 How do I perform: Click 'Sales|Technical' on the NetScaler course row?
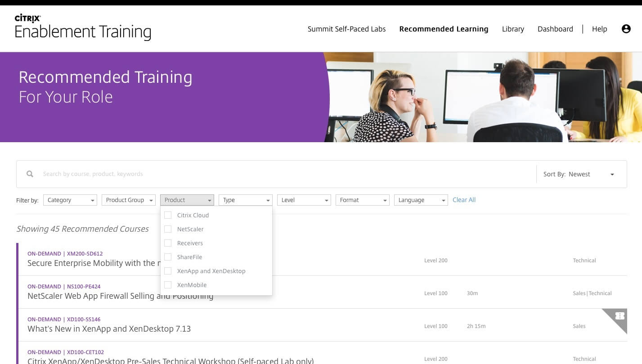pos(592,293)
